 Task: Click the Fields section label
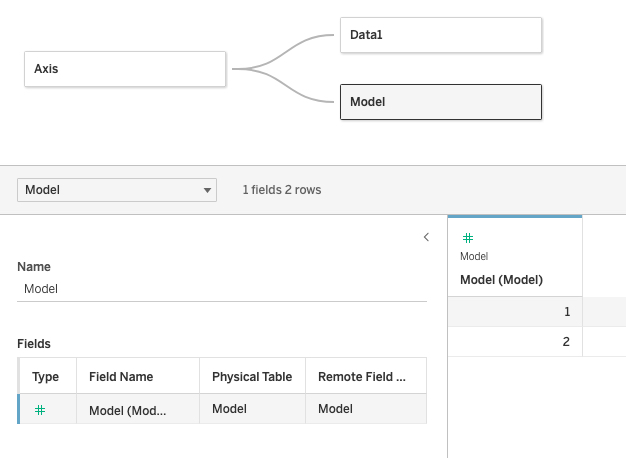click(34, 344)
